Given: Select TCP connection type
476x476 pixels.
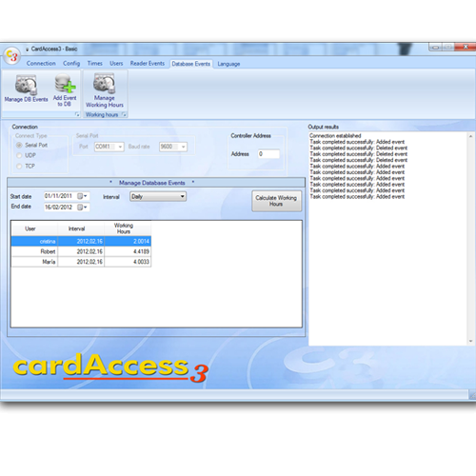Looking at the screenshot, I should pyautogui.click(x=19, y=167).
